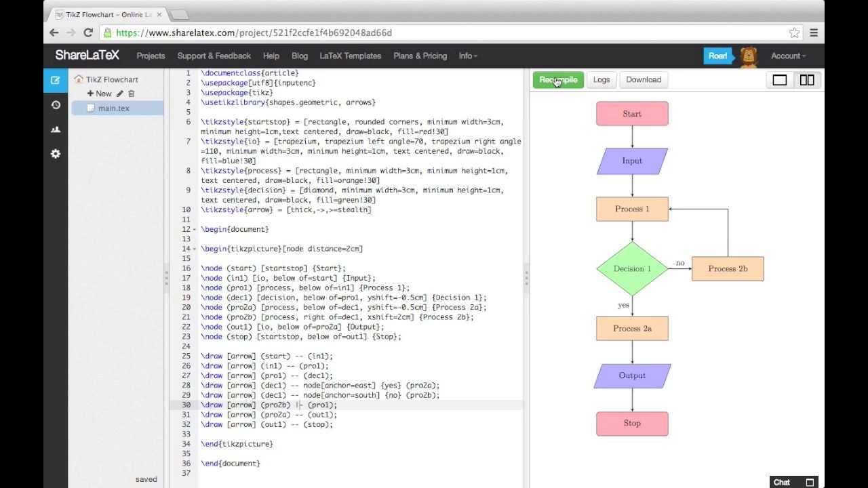Reload the page with the refresh icon

pos(88,33)
